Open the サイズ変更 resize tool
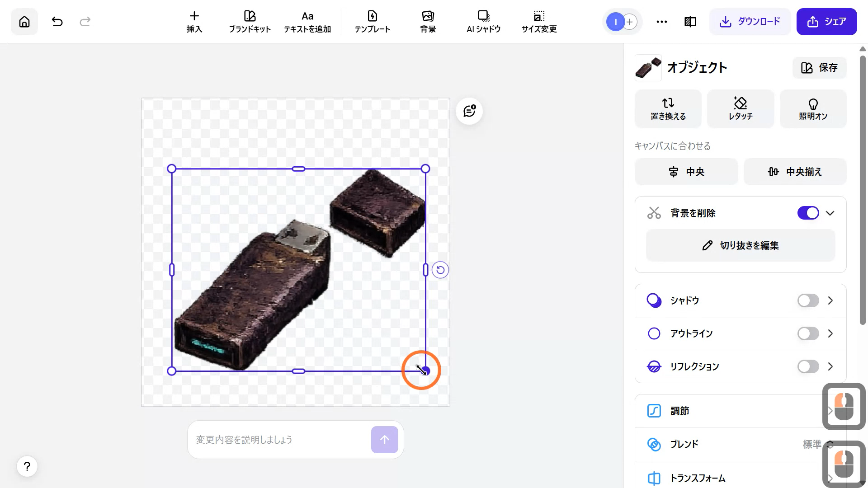 point(539,22)
